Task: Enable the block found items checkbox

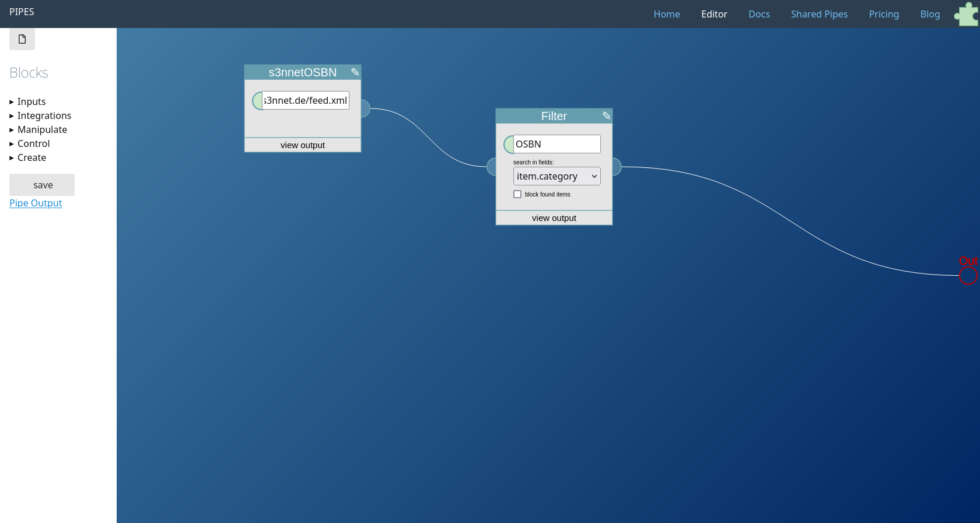Action: 517,194
